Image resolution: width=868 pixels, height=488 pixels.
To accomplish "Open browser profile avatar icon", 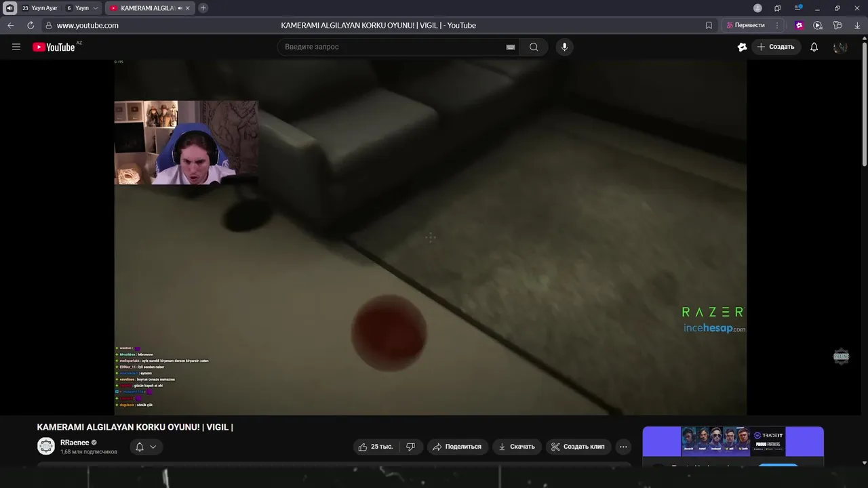I will [757, 8].
